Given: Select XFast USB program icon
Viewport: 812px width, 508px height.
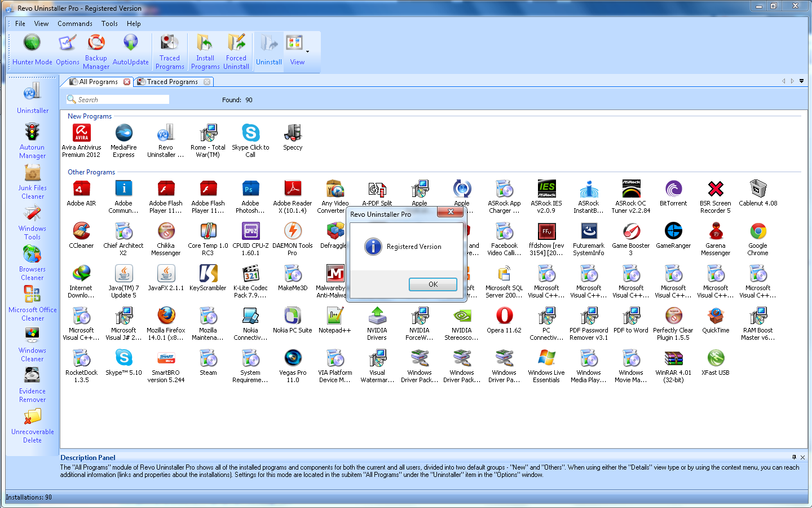Looking at the screenshot, I should [x=716, y=362].
